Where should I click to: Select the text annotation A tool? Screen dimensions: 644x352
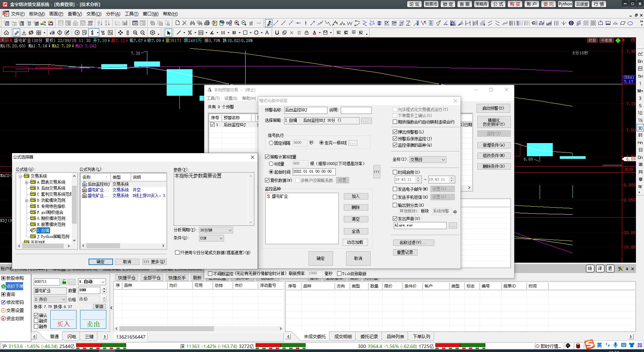click(267, 33)
